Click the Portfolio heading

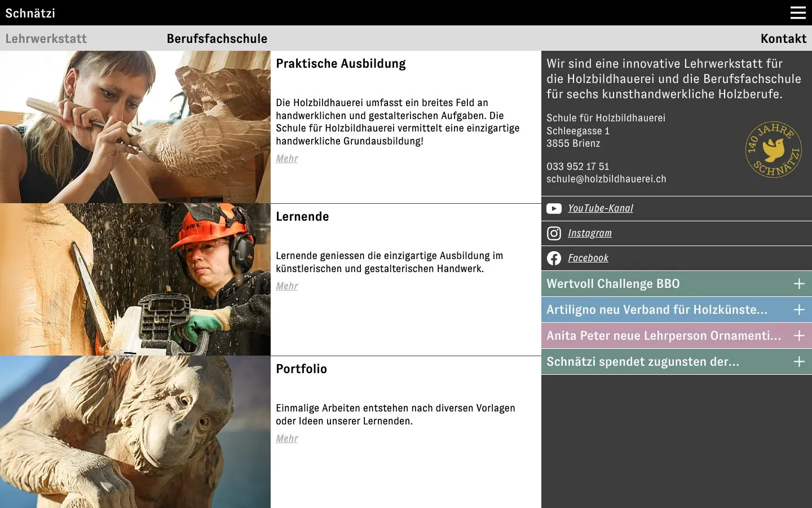(301, 369)
